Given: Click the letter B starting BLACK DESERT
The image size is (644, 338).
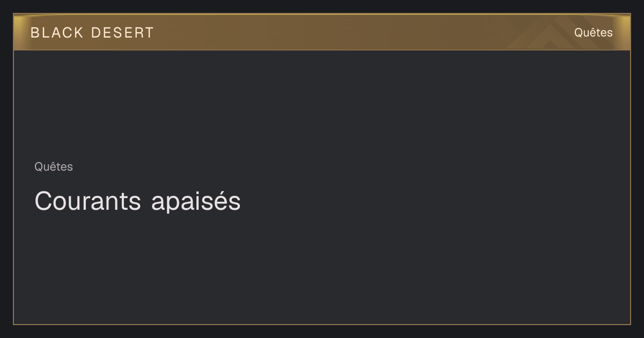Looking at the screenshot, I should pyautogui.click(x=35, y=33).
